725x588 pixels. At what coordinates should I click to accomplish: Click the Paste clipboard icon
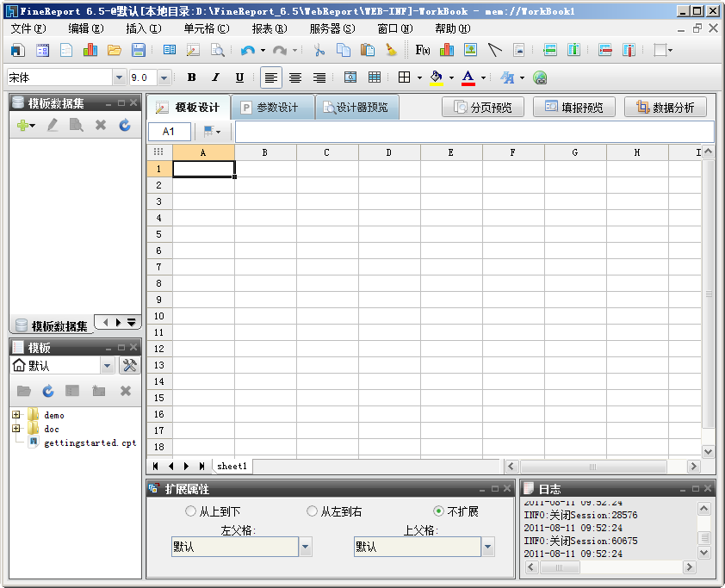367,50
